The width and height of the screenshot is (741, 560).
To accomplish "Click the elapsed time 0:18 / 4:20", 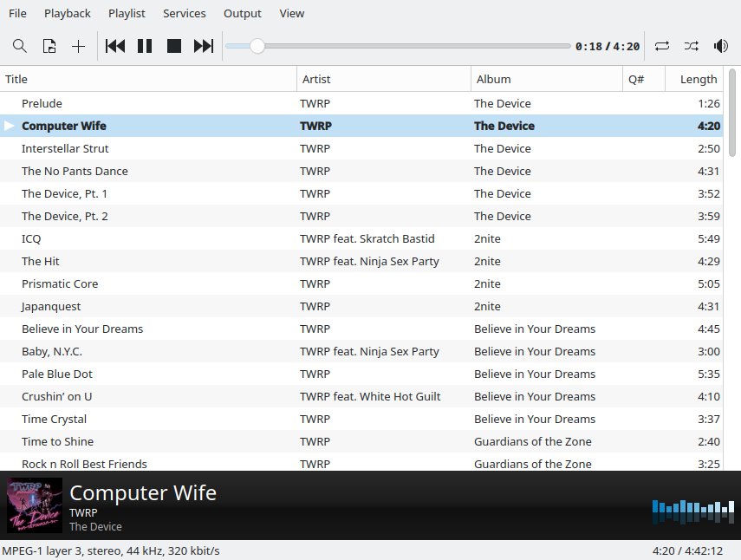I will 608,46.
